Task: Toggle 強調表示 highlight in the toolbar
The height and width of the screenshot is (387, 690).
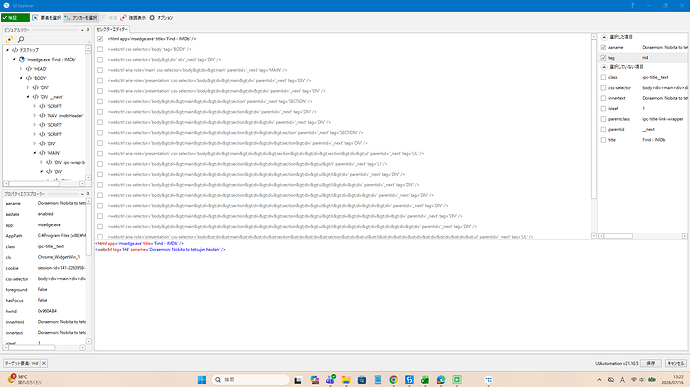Action: click(x=133, y=18)
